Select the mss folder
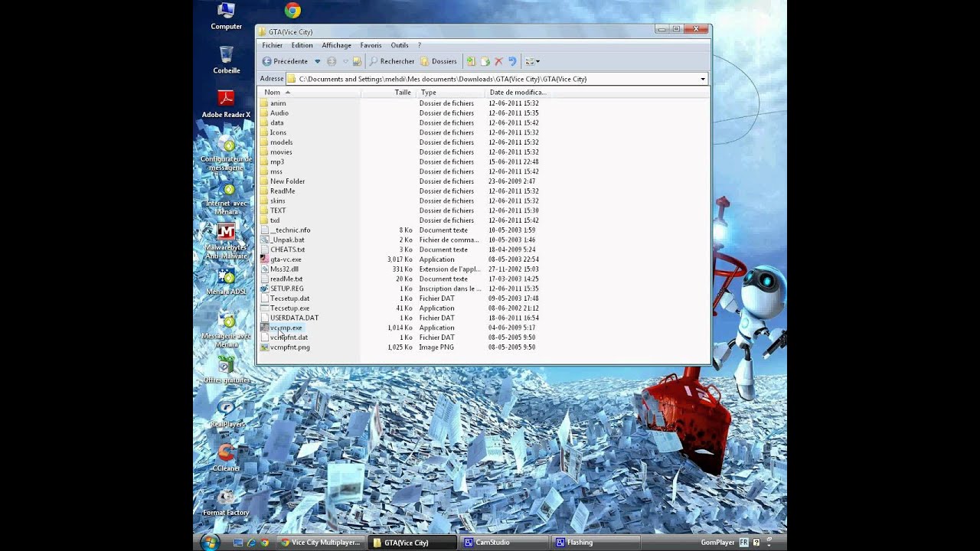 (272, 171)
